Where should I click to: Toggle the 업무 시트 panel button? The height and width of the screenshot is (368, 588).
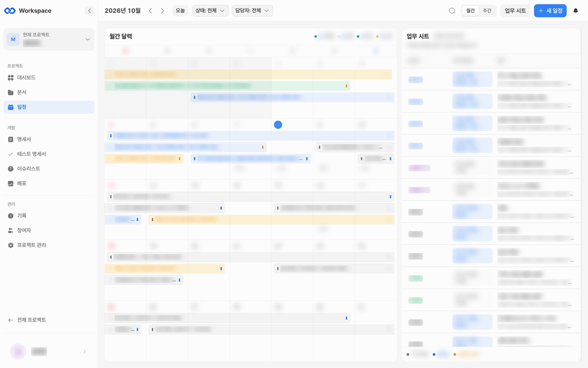tap(515, 11)
